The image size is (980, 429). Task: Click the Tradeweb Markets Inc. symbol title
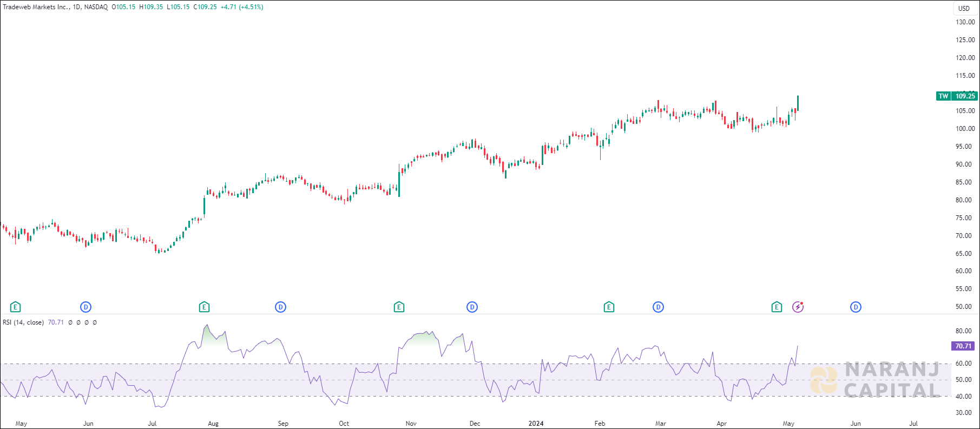tap(36, 7)
